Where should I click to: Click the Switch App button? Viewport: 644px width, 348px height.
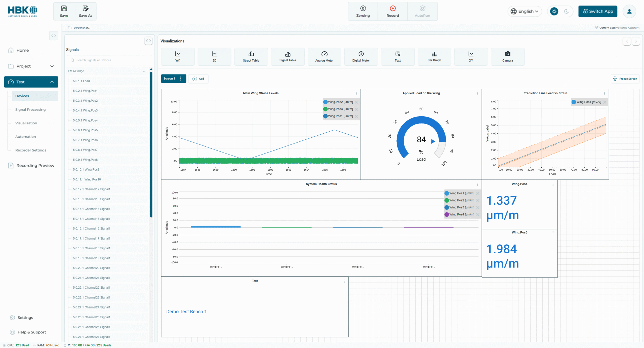pos(598,11)
